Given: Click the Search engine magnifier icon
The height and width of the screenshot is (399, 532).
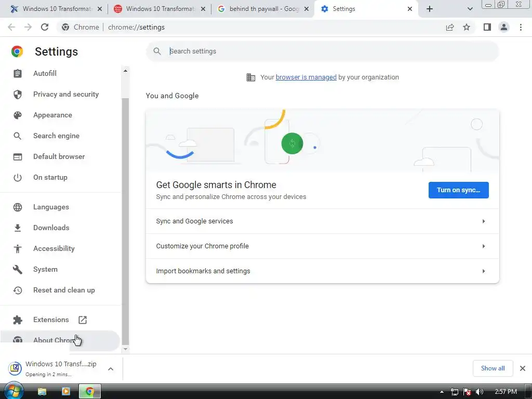Looking at the screenshot, I should 17,136.
